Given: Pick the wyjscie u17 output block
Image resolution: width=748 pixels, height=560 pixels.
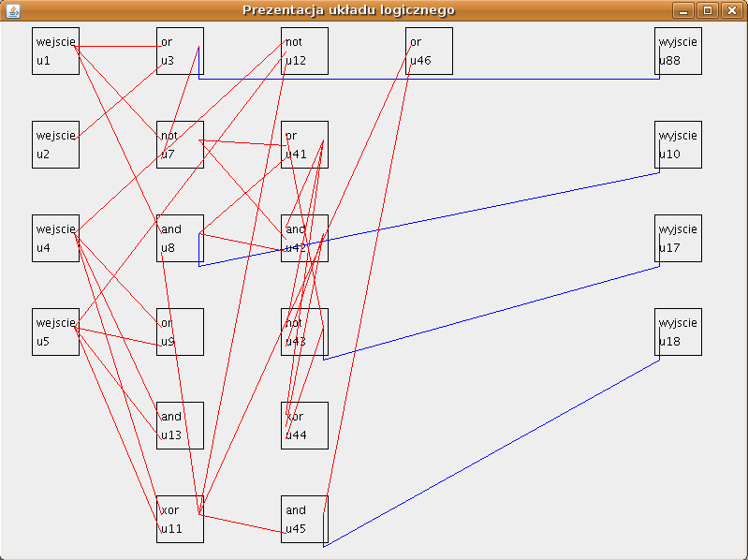Looking at the screenshot, I should (679, 238).
